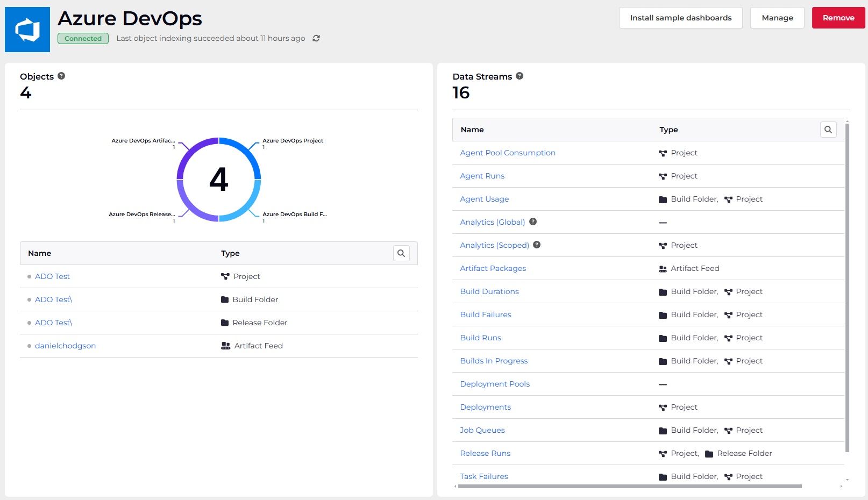Click the Build Folder icon in the Builds In Progress row
Image resolution: width=868 pixels, height=500 pixels.
[x=663, y=361]
